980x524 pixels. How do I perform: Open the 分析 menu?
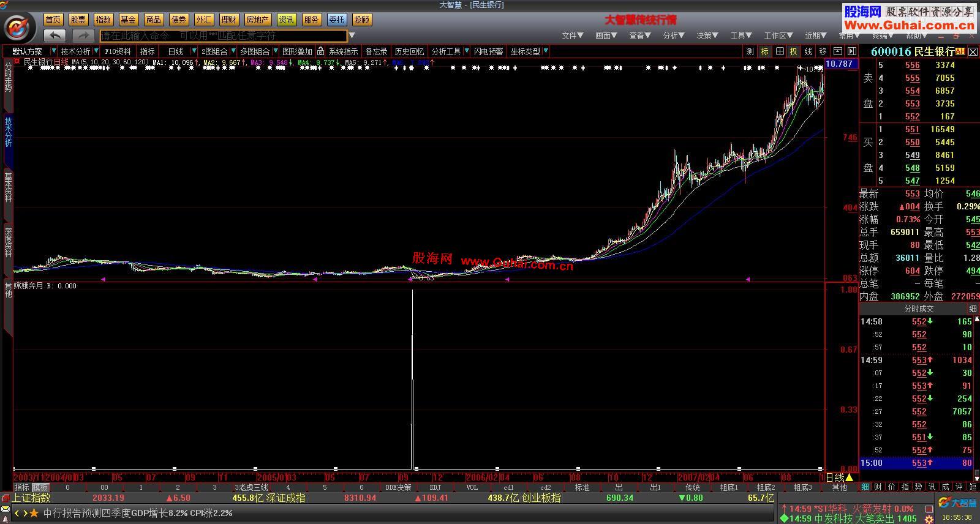tap(673, 36)
